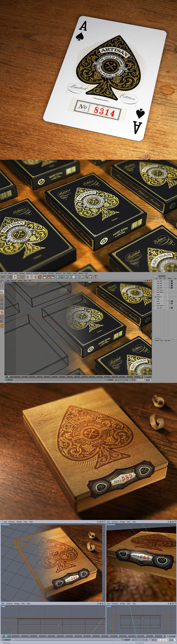Open Render Settings from the toolbar
This screenshot has width=177, height=644.
pos(53,277)
